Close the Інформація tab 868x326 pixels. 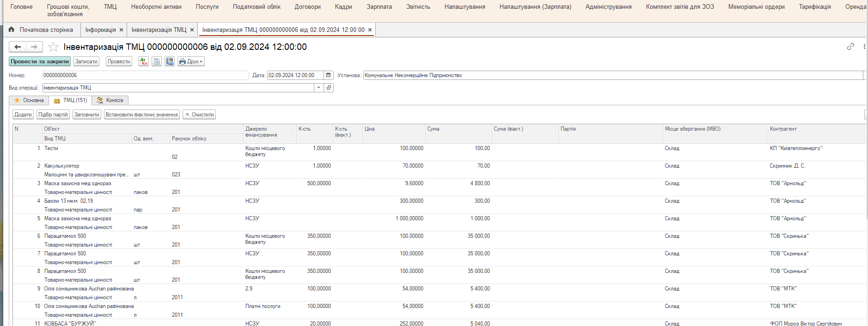click(121, 30)
